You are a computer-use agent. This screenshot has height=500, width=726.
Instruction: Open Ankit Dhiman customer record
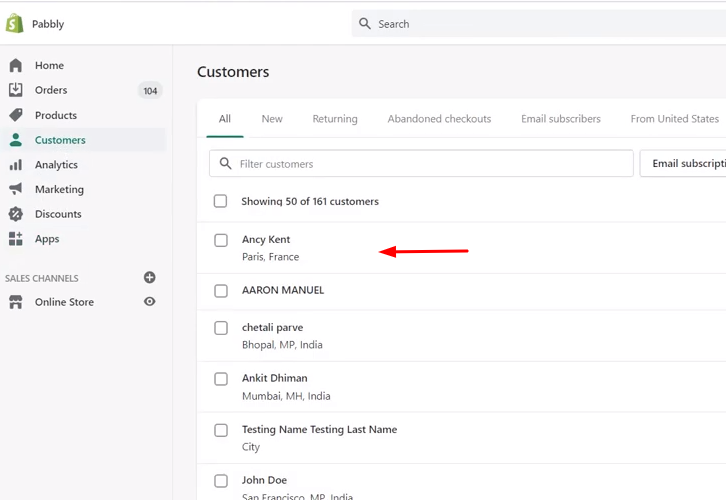tap(275, 378)
